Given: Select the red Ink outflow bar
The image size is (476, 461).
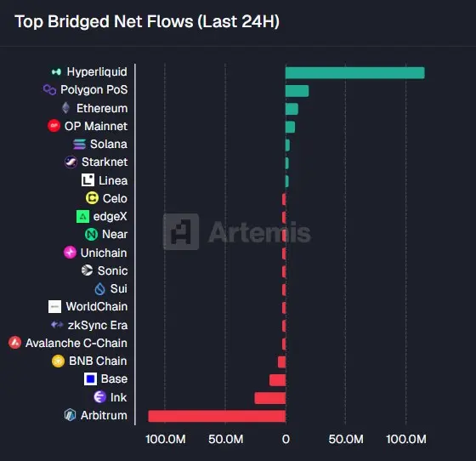Looking at the screenshot, I should tap(270, 398).
